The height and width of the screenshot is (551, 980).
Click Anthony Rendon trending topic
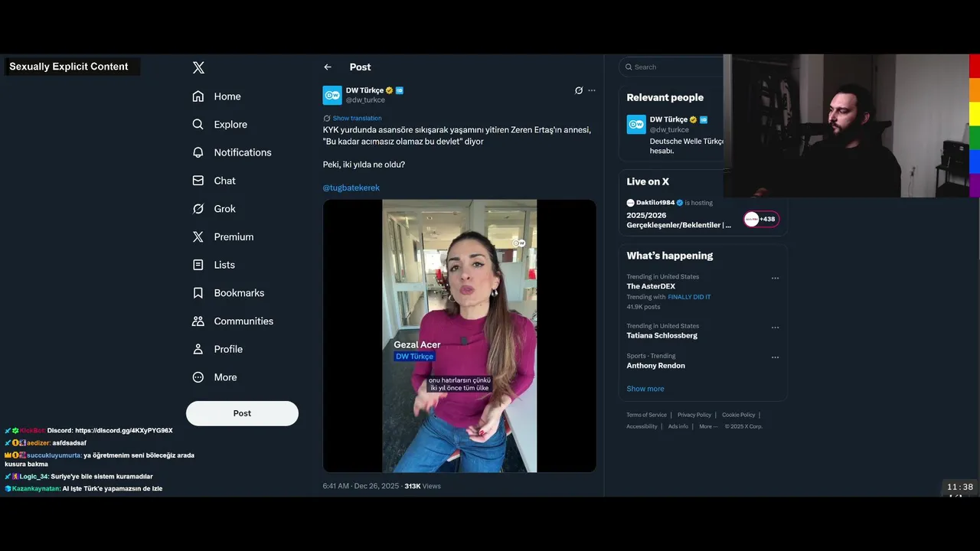coord(656,366)
